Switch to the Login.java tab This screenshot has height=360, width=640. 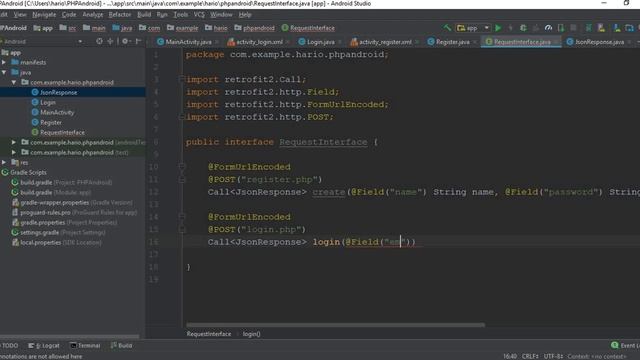[x=320, y=42]
